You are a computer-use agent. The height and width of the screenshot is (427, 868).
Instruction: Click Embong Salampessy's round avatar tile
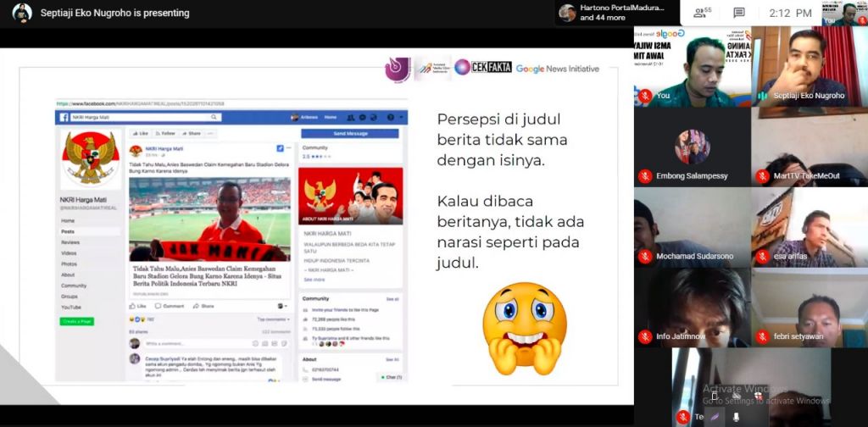[x=692, y=147]
